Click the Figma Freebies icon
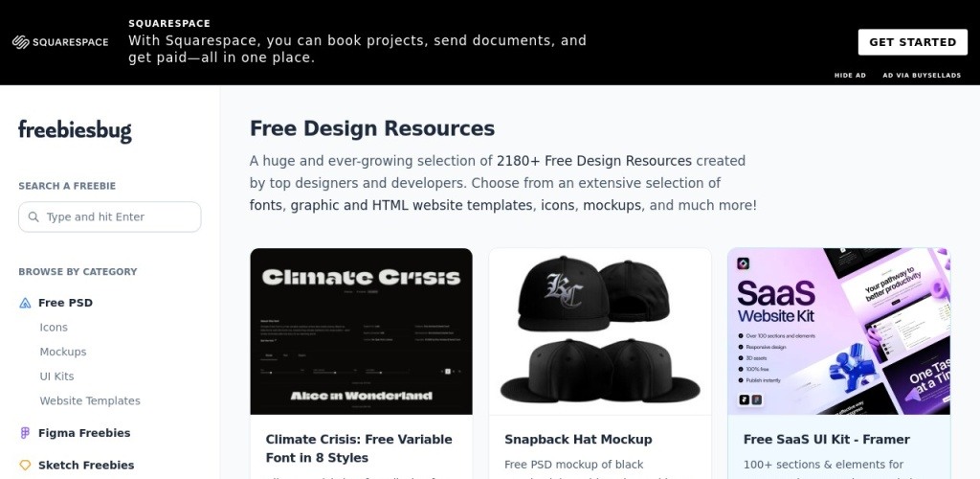Viewport: 980px width, 479px height. pyautogui.click(x=25, y=433)
